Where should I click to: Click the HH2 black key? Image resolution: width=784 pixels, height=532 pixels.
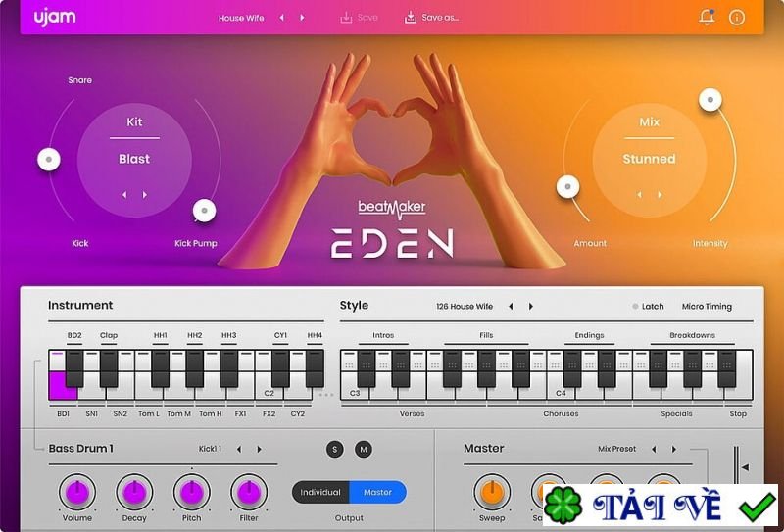[194, 368]
